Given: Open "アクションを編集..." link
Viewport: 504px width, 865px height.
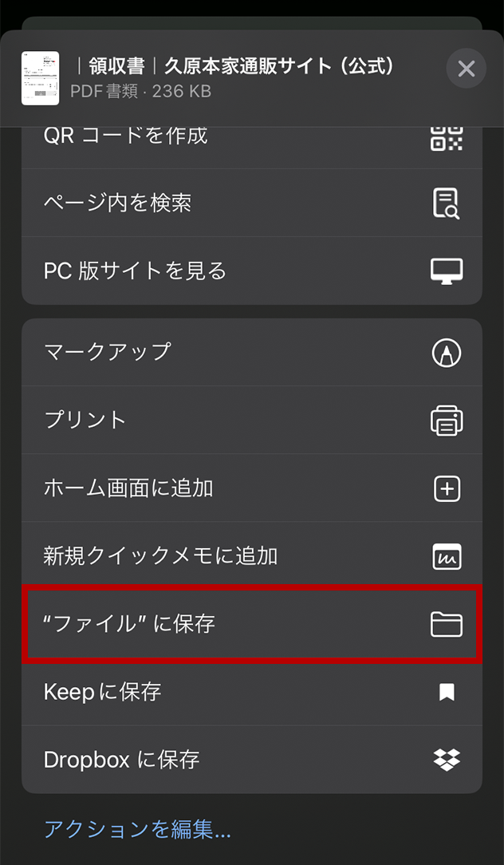Looking at the screenshot, I should pos(137,829).
